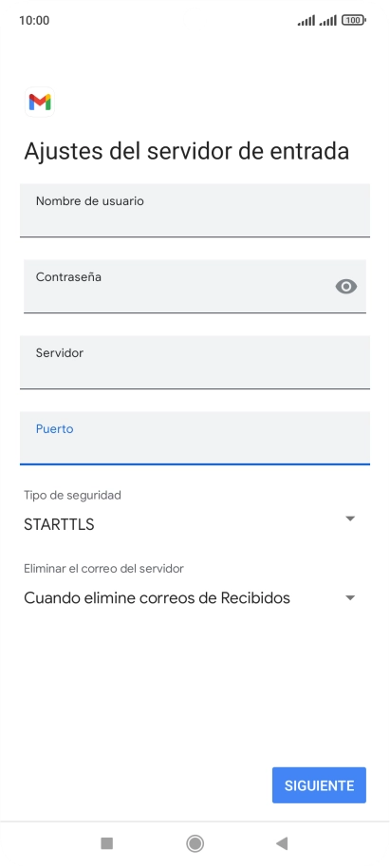Tap the second signal strength bars icon
This screenshot has height=868, width=390.
pyautogui.click(x=328, y=21)
